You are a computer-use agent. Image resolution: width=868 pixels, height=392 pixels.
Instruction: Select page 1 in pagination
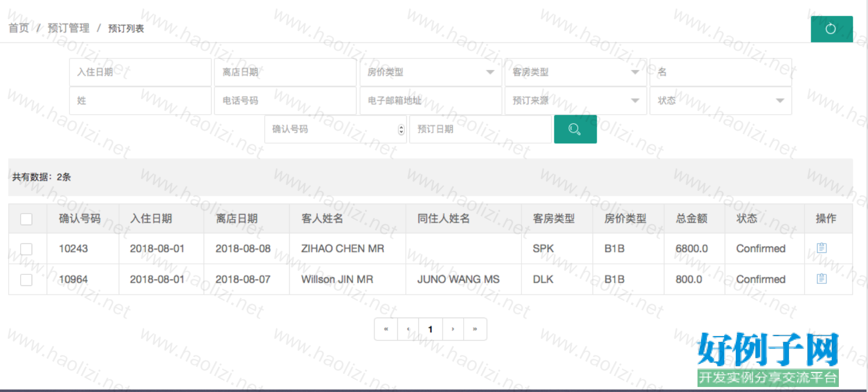430,329
